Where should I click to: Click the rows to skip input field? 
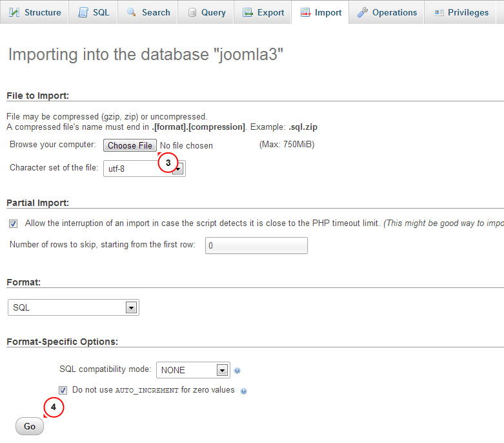click(256, 245)
